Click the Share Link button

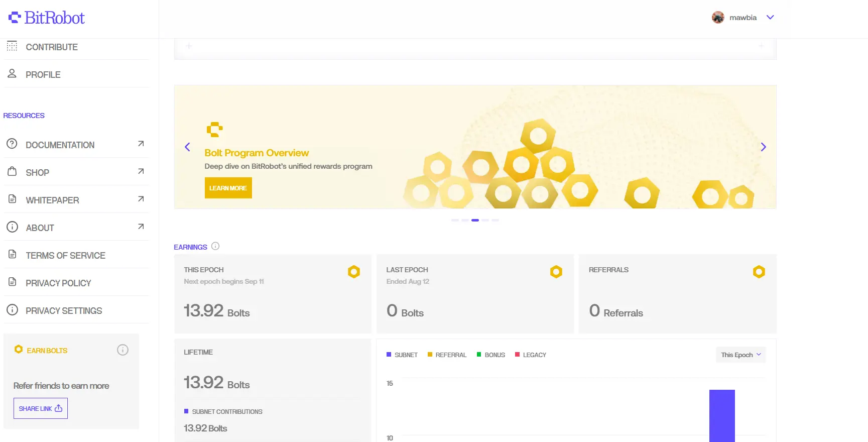(x=41, y=408)
